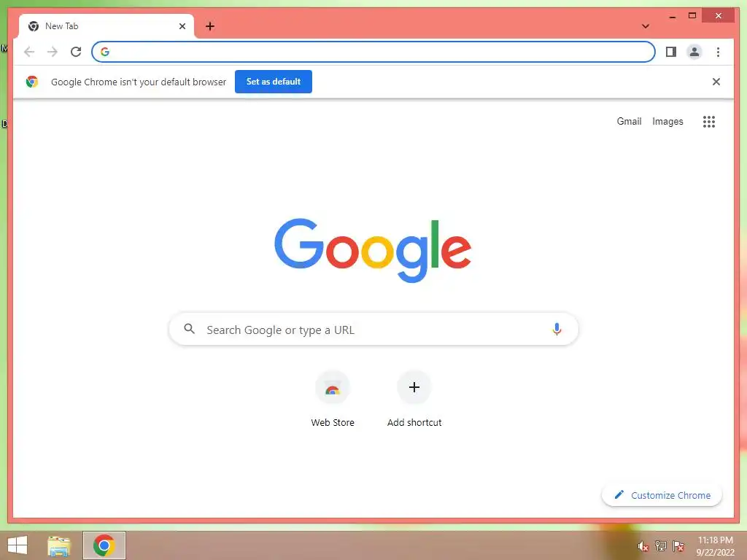Start voice search with microphone
The width and height of the screenshot is (747, 560).
click(x=557, y=329)
